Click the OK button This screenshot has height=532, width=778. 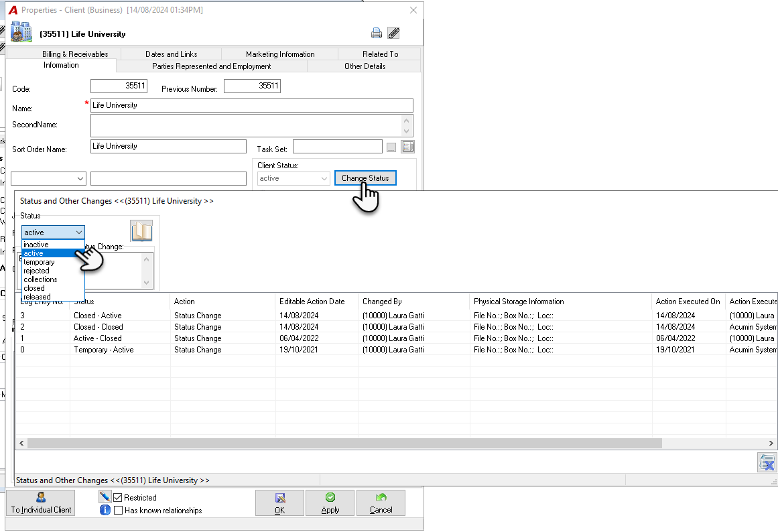pos(280,503)
